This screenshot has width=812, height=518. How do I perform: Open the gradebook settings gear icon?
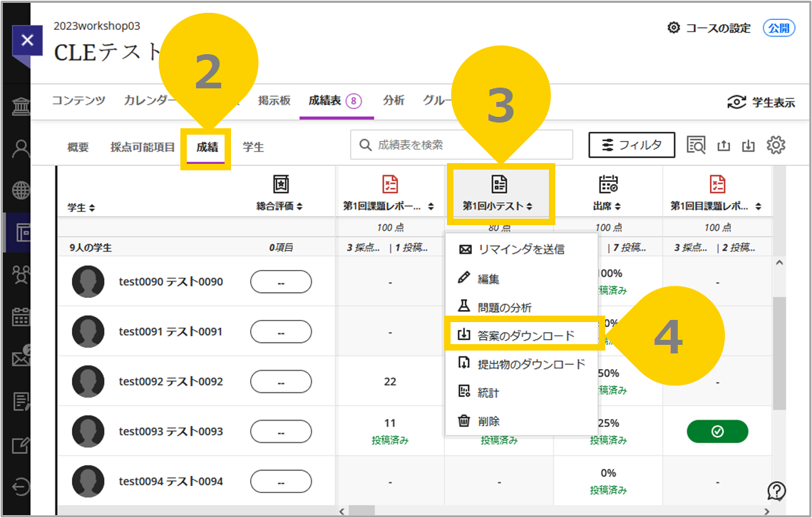pyautogui.click(x=776, y=145)
